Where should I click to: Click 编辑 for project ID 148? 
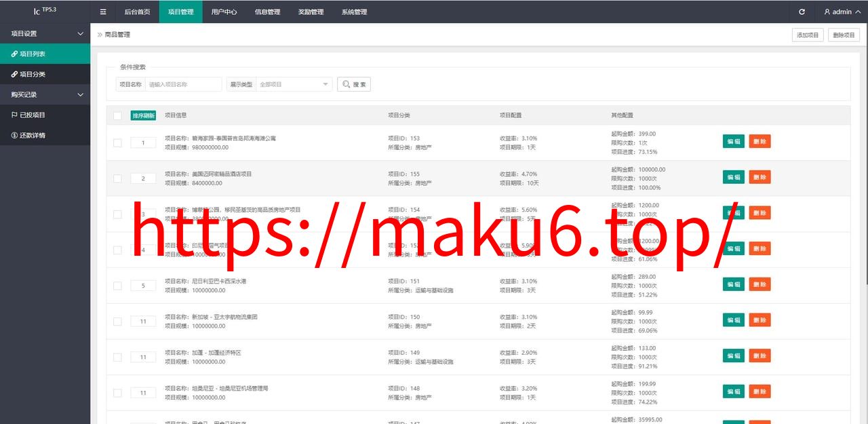click(734, 391)
